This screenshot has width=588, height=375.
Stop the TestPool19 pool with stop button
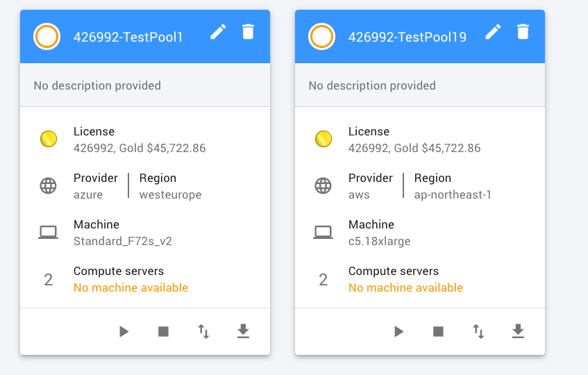point(438,331)
